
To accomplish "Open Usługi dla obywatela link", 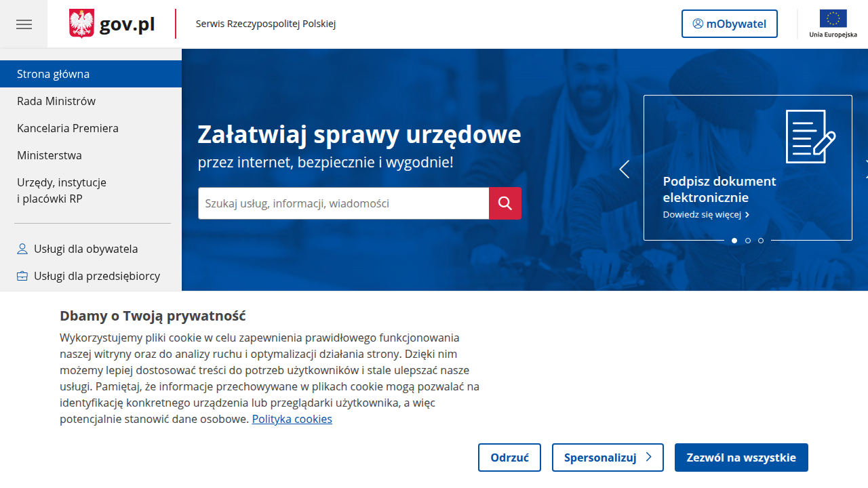I will [86, 249].
